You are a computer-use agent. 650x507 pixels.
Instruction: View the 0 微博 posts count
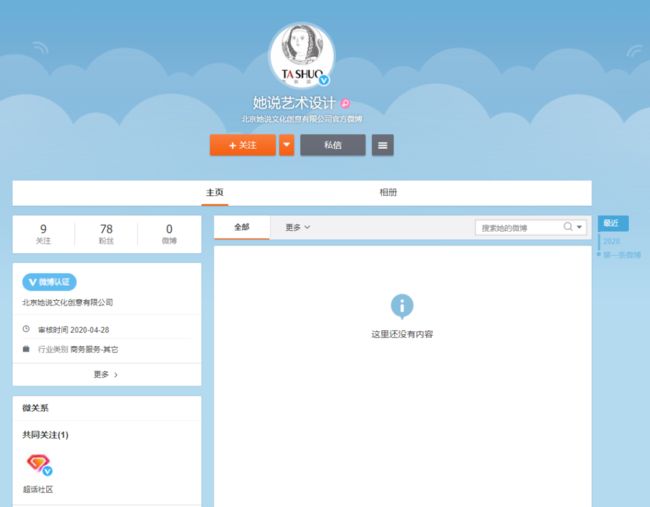169,234
